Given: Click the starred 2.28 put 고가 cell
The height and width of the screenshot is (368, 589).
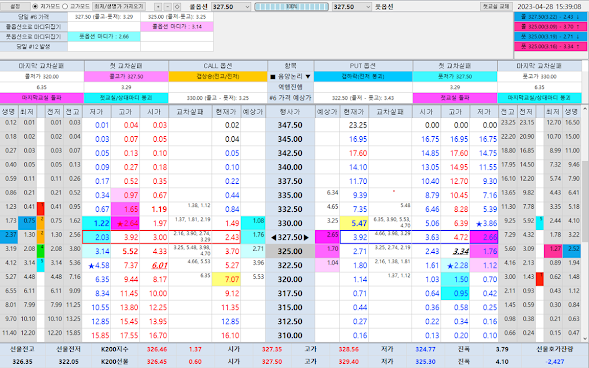Looking at the screenshot, I should [x=455, y=265].
